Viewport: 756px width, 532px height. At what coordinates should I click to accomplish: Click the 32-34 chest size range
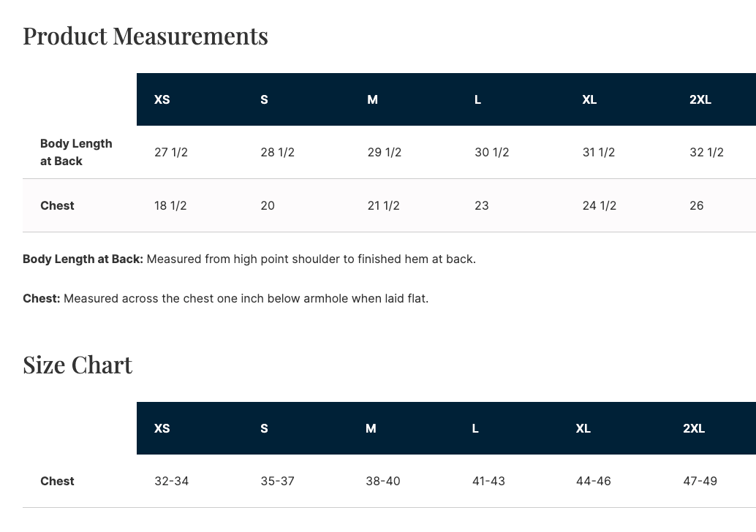(171, 481)
